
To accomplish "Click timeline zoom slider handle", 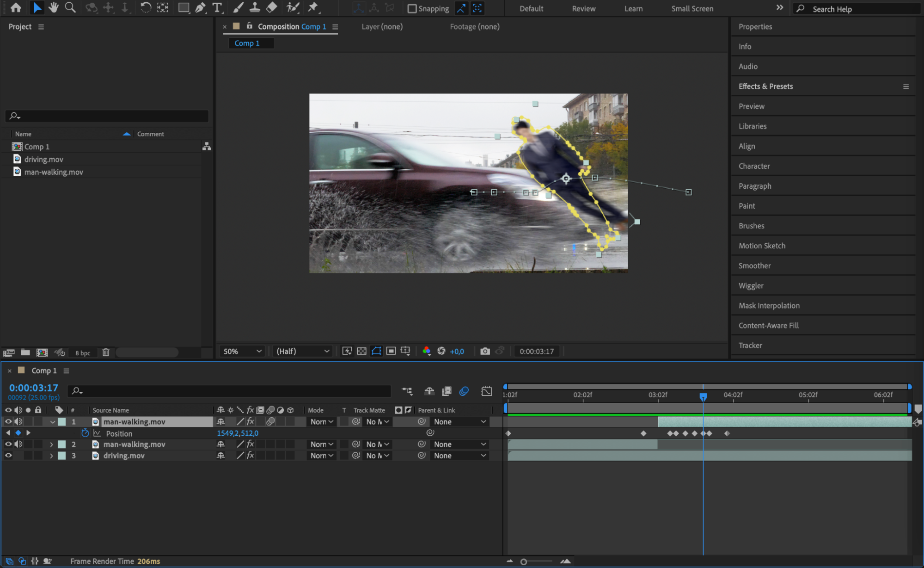I will [x=523, y=562].
